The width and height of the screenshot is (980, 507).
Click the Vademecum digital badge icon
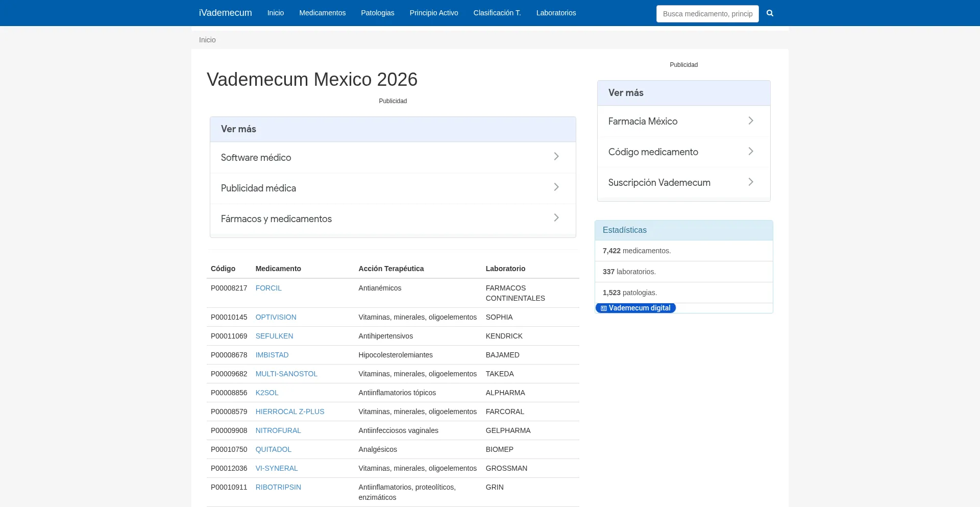pyautogui.click(x=604, y=308)
